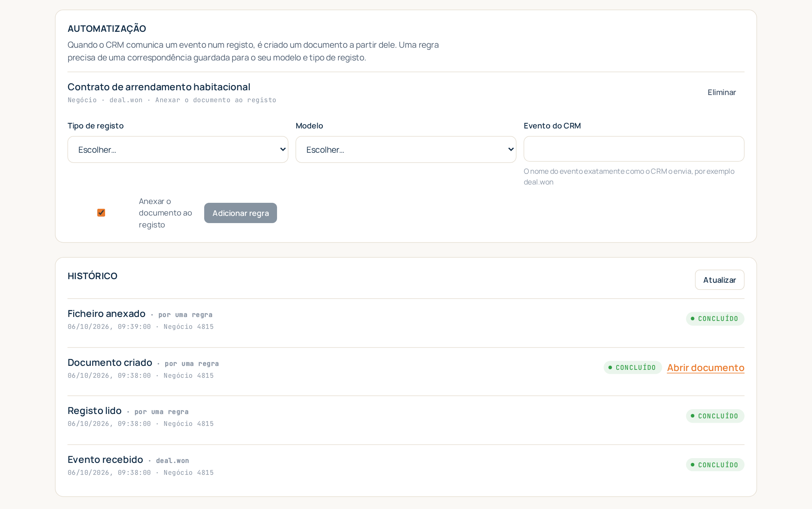This screenshot has width=812, height=509.
Task: Click the 'HISTÓRICO' section heading
Action: click(x=92, y=276)
